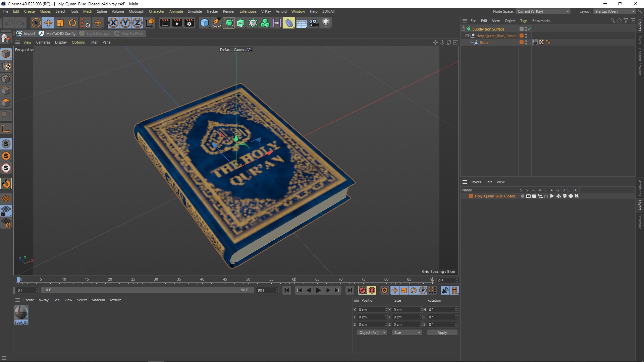Toggle Autokeying button
Screen dimensions: 644x362
372,290
